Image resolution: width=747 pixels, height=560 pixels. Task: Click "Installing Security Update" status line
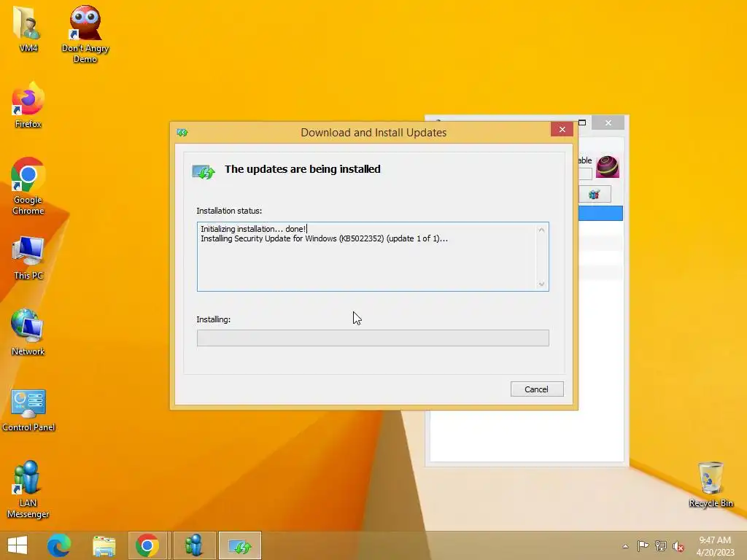324,238
